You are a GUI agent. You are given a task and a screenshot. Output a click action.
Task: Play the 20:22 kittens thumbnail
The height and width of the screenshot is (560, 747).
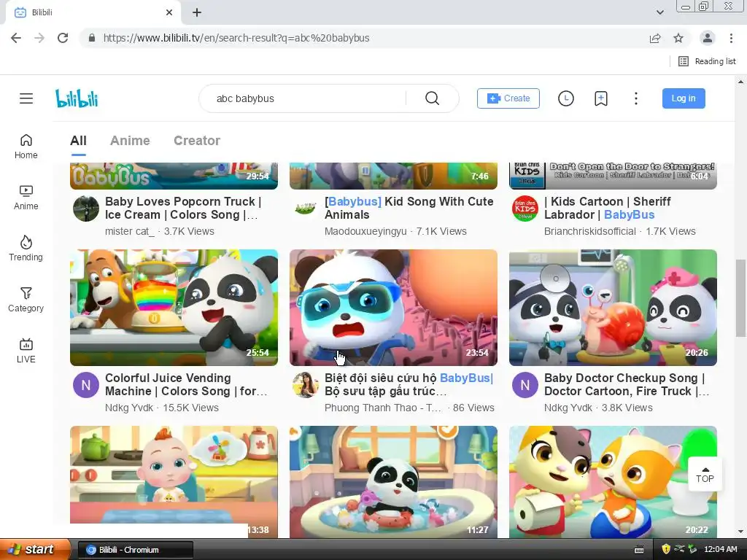[613, 482]
